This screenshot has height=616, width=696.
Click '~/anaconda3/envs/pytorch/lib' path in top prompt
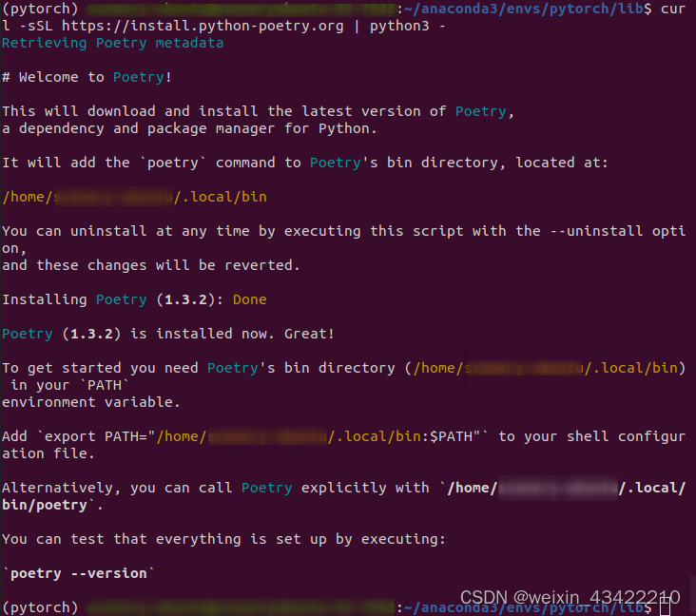point(524,9)
